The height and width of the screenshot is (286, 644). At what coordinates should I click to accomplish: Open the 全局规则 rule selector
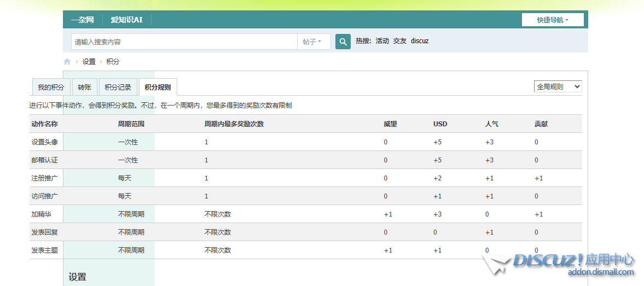(558, 86)
